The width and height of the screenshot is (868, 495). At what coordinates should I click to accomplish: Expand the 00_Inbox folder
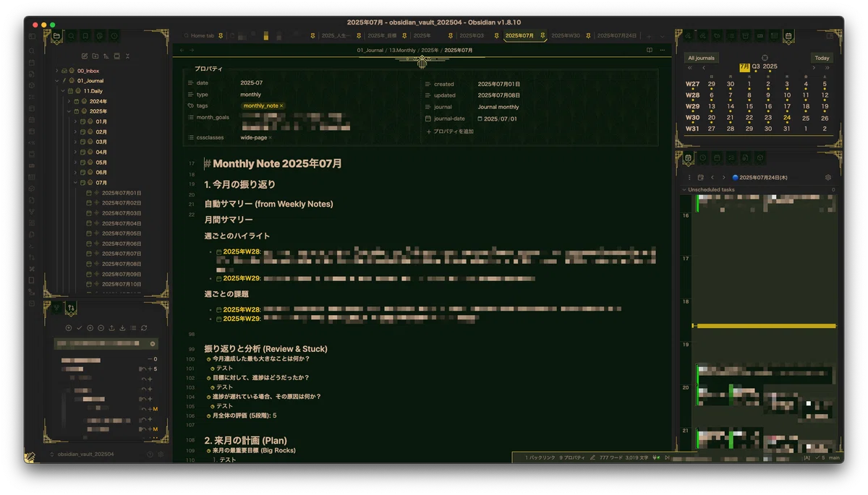pos(56,71)
